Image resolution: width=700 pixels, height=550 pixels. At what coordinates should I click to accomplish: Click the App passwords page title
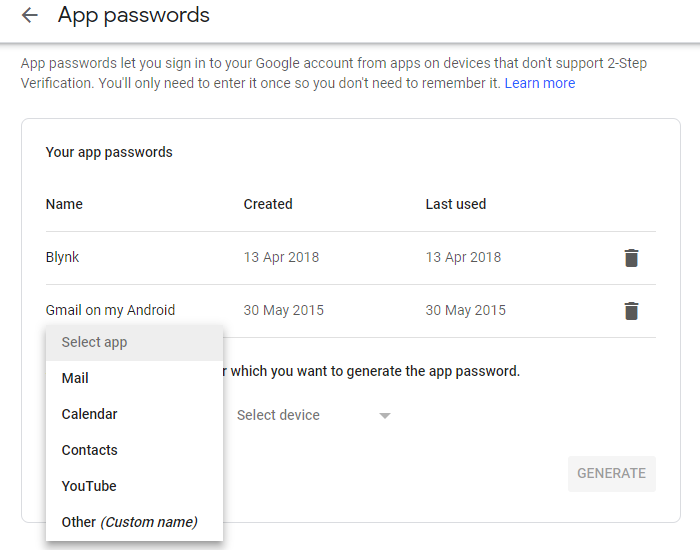pyautogui.click(x=134, y=15)
